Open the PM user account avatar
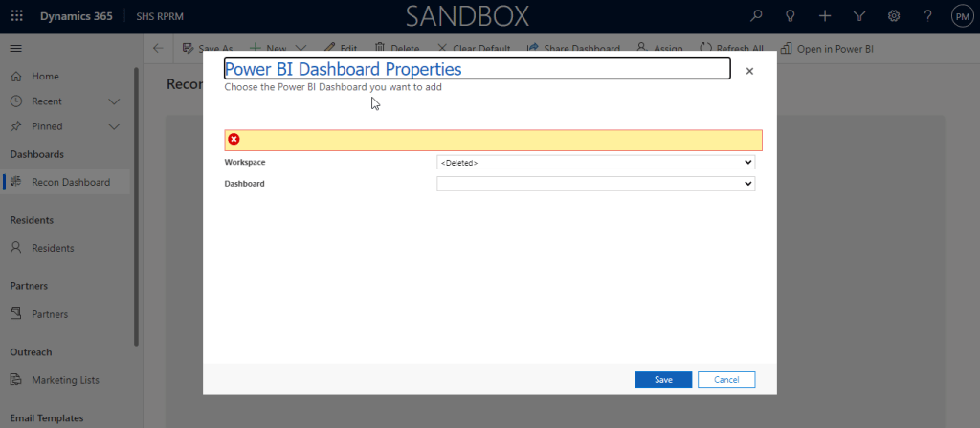Image resolution: width=980 pixels, height=428 pixels. (x=962, y=16)
